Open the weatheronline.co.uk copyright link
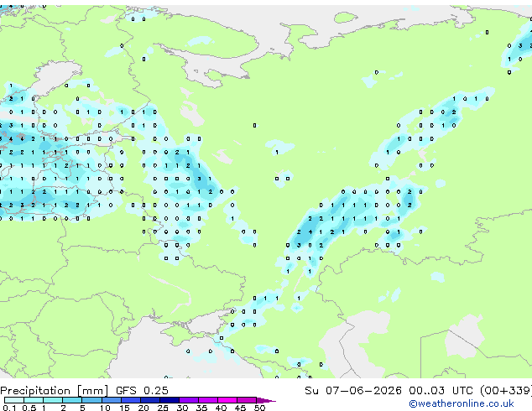This screenshot has height=411, width=532. pos(462,403)
